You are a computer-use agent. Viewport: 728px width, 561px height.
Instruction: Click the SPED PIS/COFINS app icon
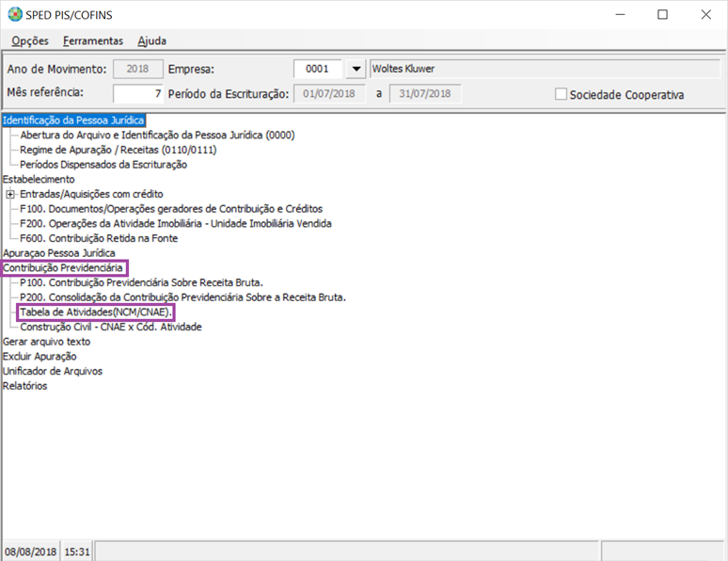pos(14,14)
